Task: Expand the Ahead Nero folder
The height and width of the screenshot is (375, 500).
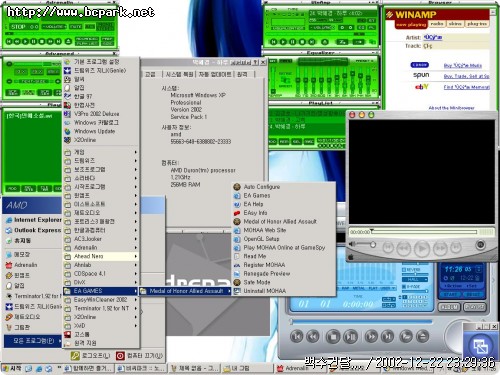Action: 101,256
